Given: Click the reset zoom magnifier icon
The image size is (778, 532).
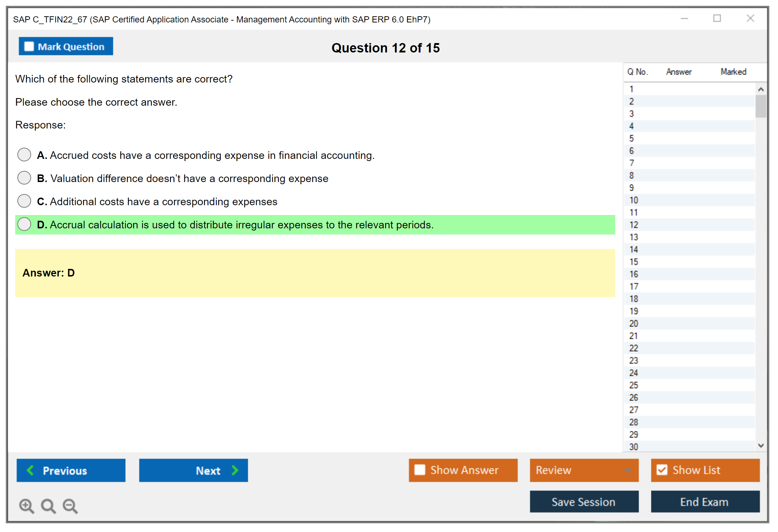Looking at the screenshot, I should coord(48,506).
